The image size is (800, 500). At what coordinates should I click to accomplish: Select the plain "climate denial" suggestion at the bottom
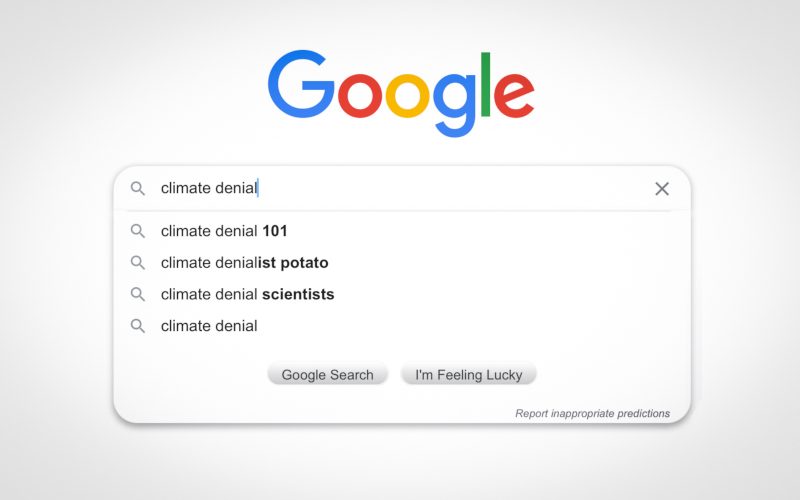click(209, 325)
